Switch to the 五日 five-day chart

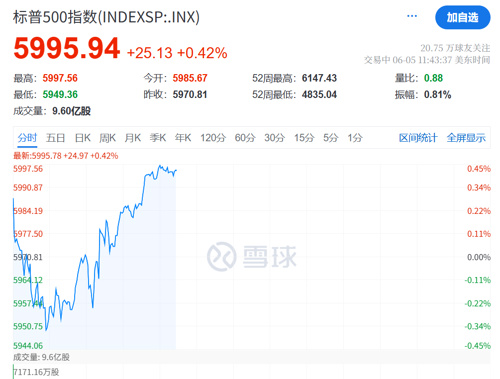pos(55,138)
